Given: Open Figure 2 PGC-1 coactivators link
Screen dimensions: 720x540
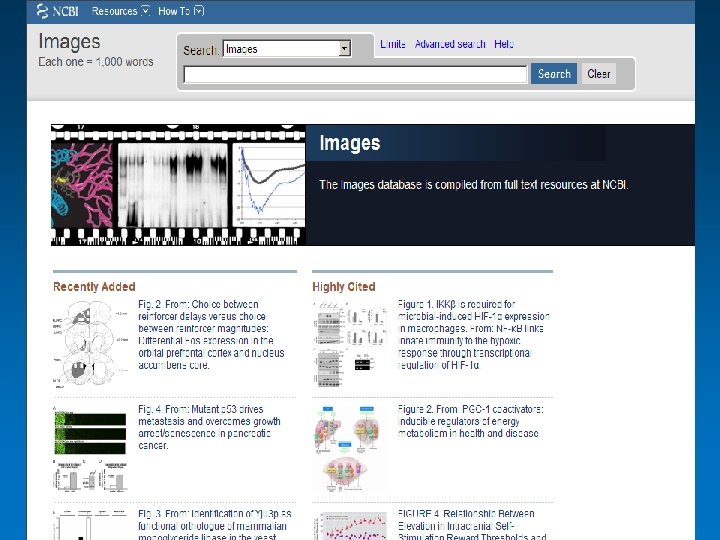Looking at the screenshot, I should (x=470, y=421).
